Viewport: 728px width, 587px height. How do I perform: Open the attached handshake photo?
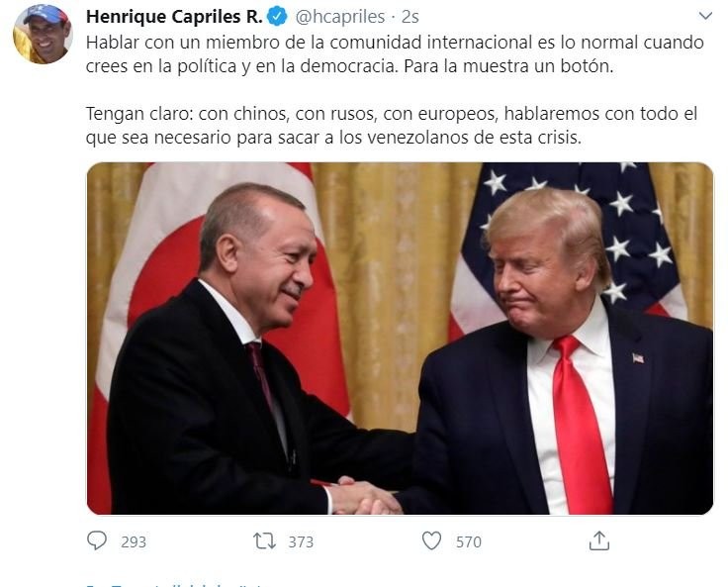click(400, 339)
